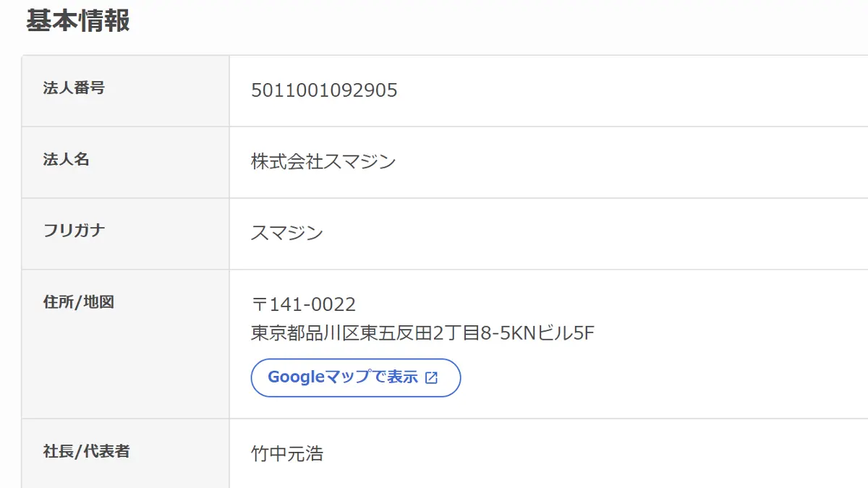
Task: Click the フリガナ row label
Action: pos(74,231)
